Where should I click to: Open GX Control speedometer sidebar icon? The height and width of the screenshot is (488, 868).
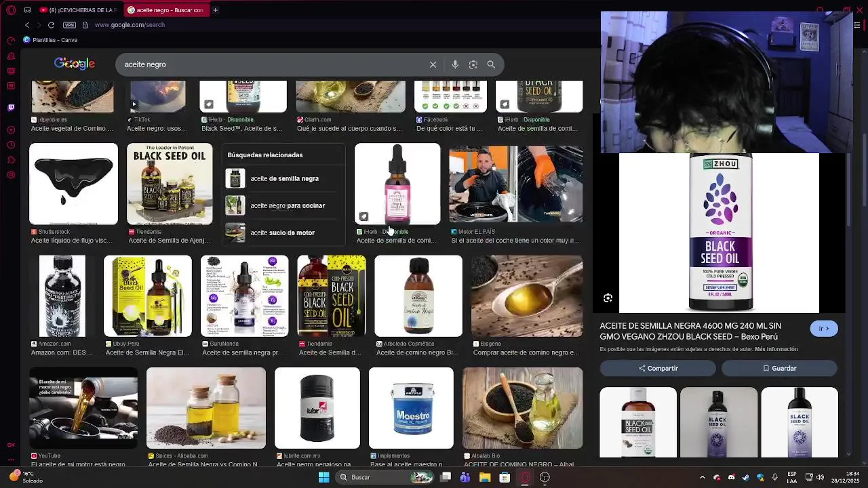click(11, 41)
